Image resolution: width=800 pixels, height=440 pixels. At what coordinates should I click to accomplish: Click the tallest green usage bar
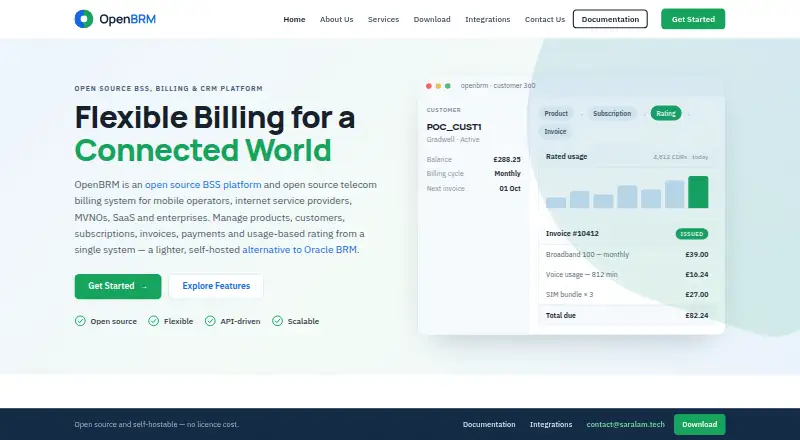pyautogui.click(x=698, y=192)
